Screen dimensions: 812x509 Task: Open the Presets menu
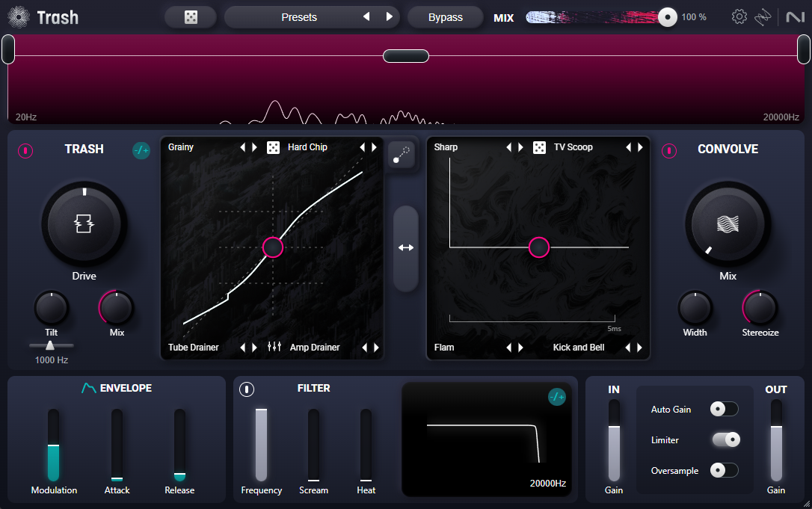click(299, 17)
